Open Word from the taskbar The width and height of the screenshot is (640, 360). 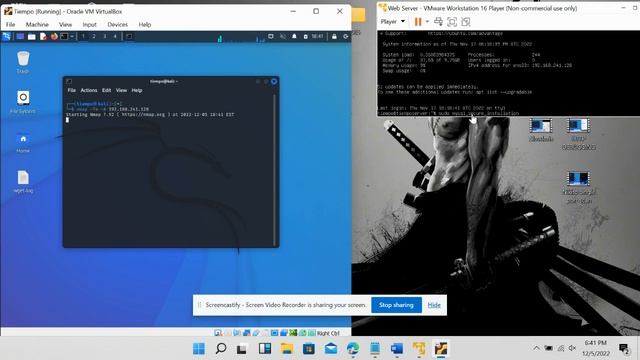(x=396, y=349)
